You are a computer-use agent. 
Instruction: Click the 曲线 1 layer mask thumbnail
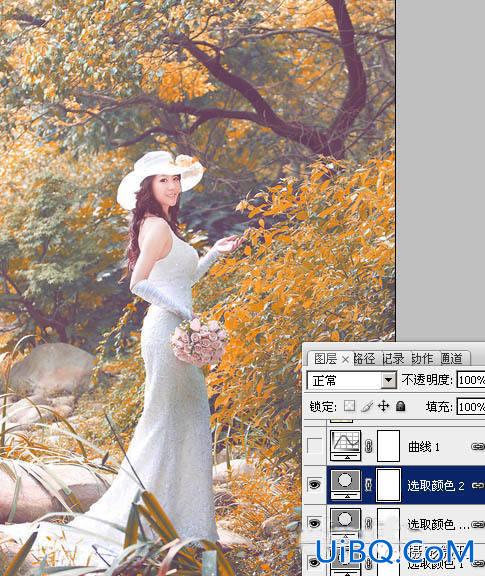point(389,446)
